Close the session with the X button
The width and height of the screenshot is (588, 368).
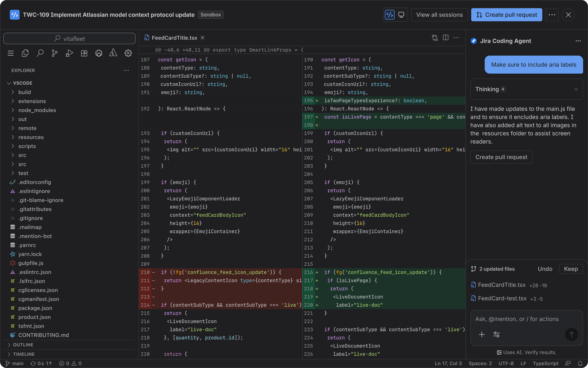(x=568, y=15)
